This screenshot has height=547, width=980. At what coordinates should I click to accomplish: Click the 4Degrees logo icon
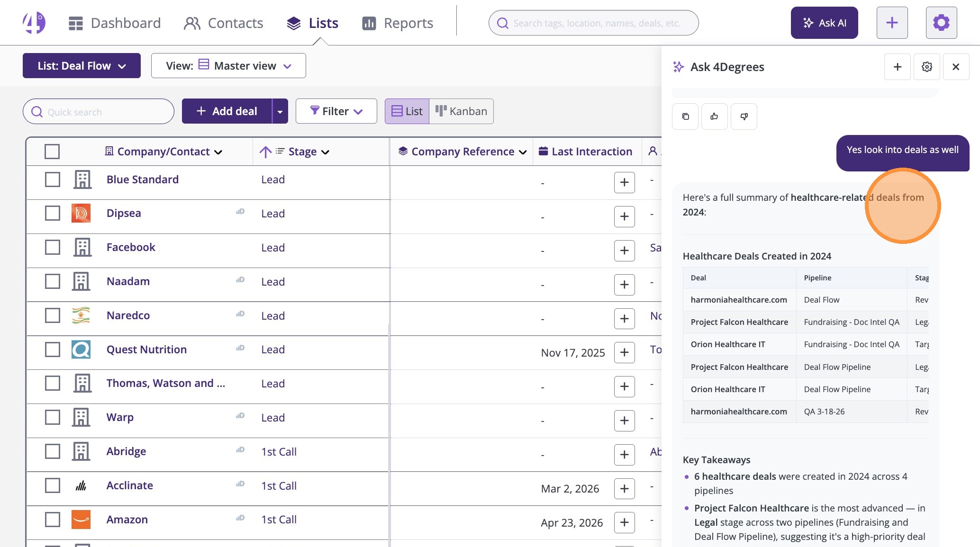[x=34, y=23]
